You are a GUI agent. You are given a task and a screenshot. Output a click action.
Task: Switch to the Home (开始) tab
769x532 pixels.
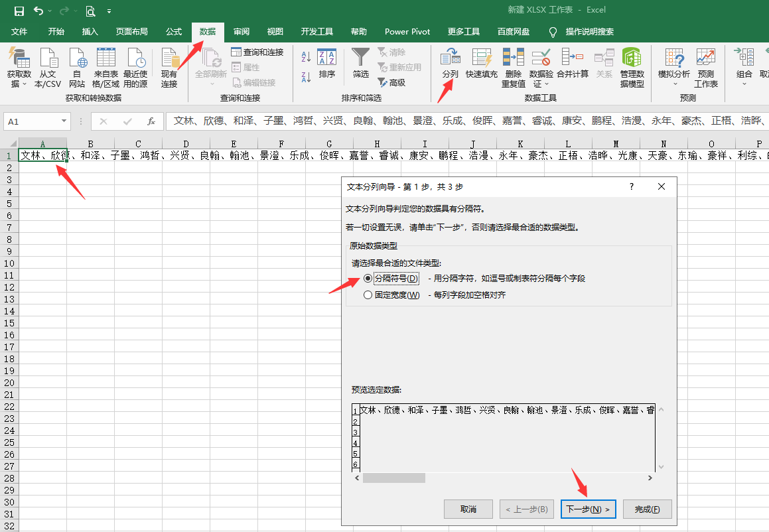(x=56, y=32)
